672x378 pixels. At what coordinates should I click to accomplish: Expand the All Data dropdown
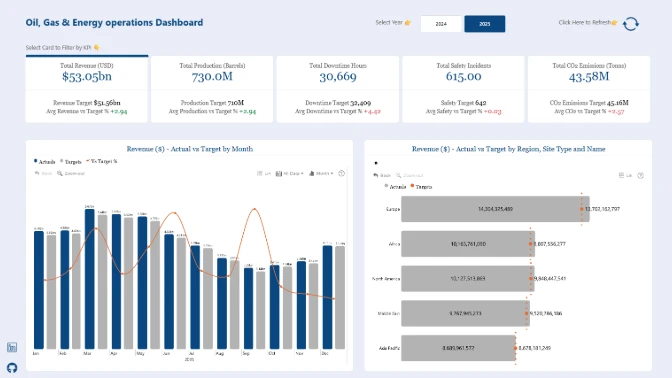click(x=290, y=173)
